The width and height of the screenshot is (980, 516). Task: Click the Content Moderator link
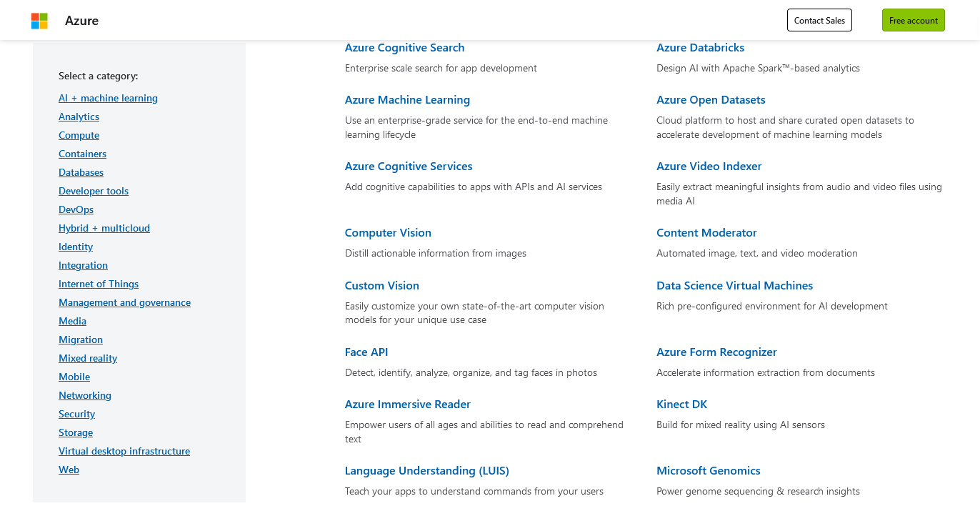click(x=706, y=233)
